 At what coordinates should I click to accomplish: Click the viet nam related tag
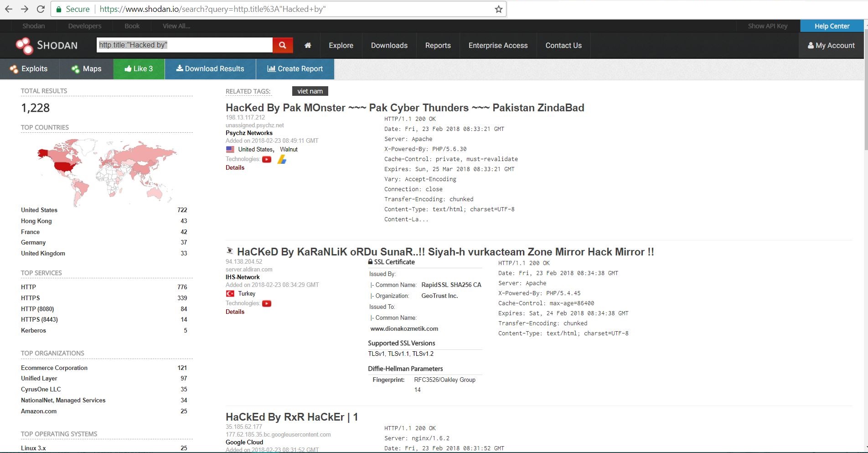(310, 91)
